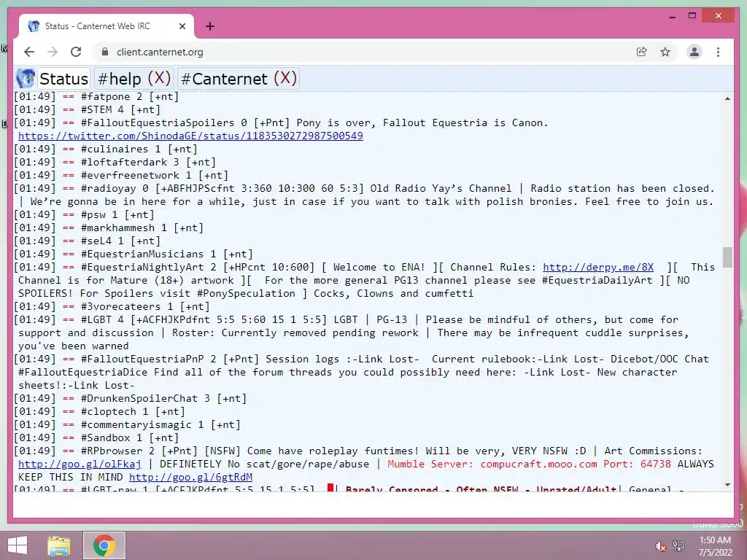Click the network tray icon
This screenshot has height=560, width=747.
point(678,545)
